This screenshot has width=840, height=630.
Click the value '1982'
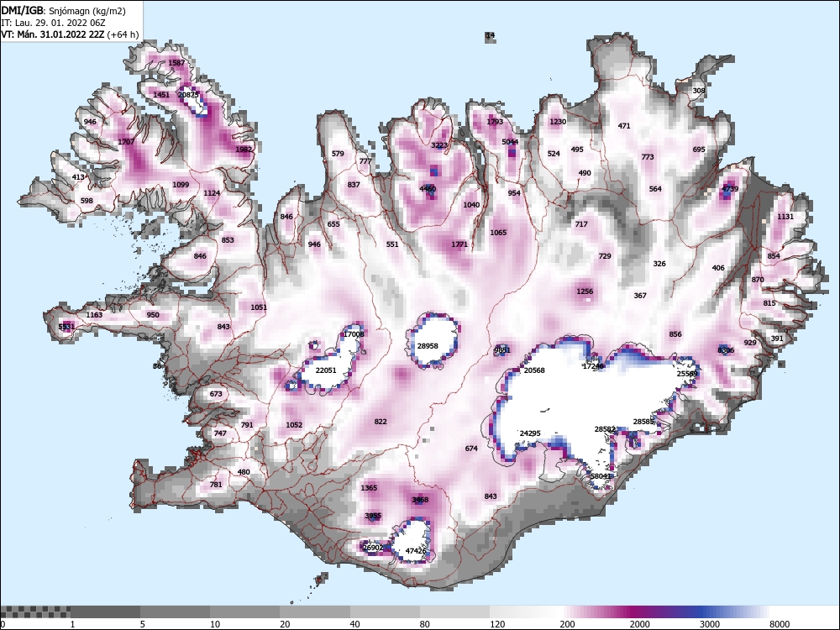click(x=244, y=150)
